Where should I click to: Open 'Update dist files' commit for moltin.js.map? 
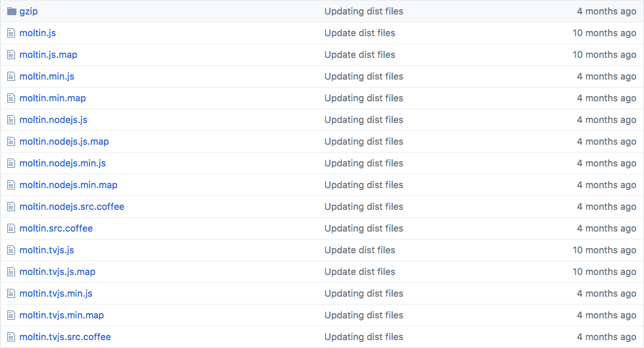point(360,55)
